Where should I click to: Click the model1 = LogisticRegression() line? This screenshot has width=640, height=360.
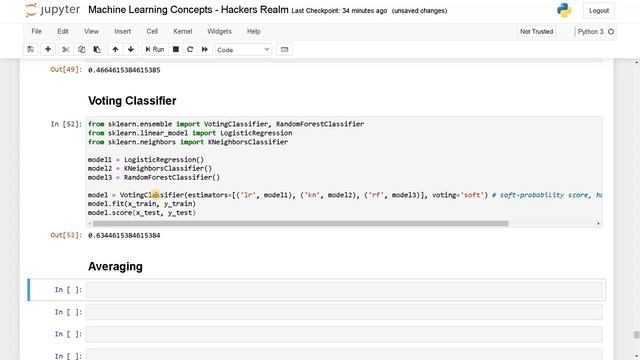146,160
